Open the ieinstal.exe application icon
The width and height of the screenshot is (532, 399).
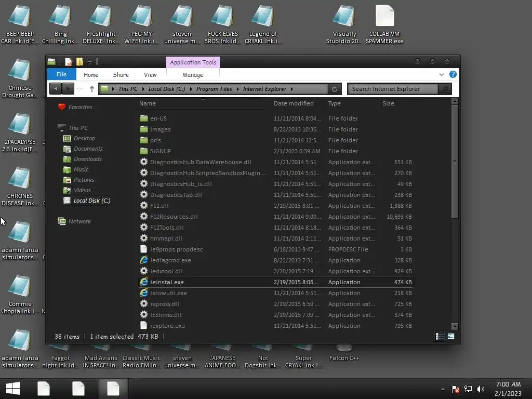pos(144,282)
